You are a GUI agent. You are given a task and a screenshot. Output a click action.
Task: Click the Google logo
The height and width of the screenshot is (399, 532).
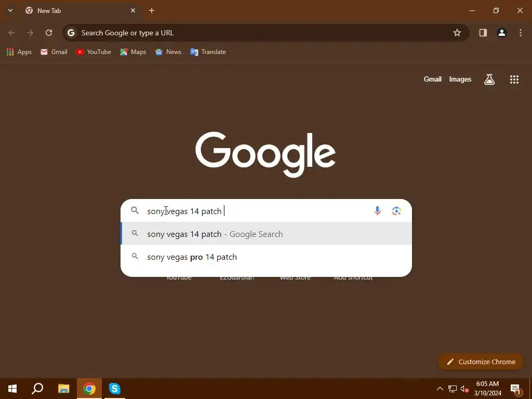click(265, 154)
